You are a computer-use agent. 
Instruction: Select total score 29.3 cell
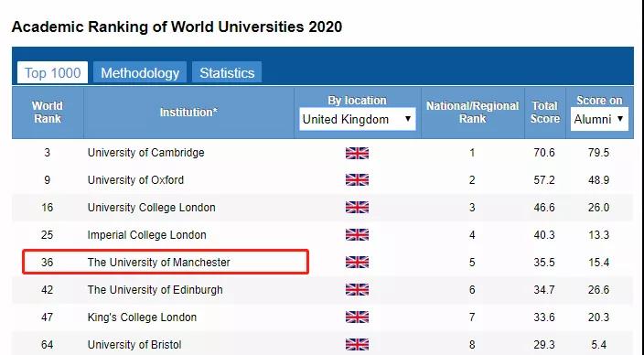click(x=544, y=344)
